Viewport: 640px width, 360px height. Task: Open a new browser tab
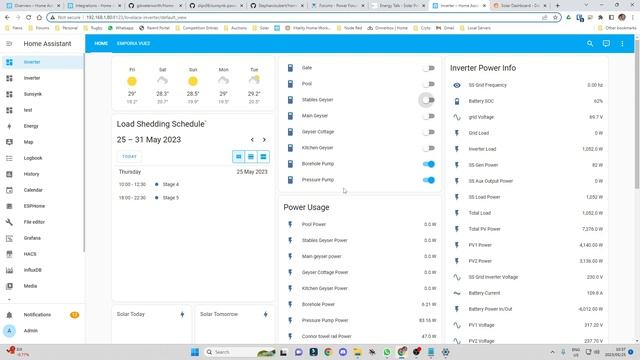pos(558,6)
